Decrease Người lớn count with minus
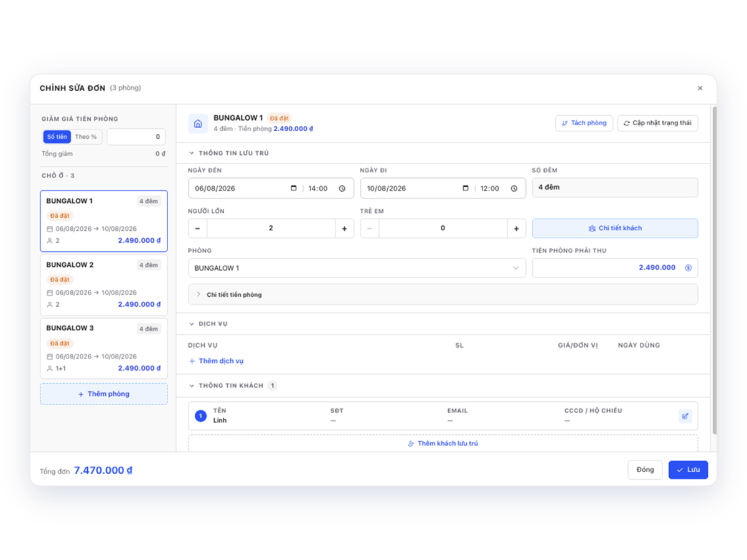The width and height of the screenshot is (747, 560). pos(198,228)
